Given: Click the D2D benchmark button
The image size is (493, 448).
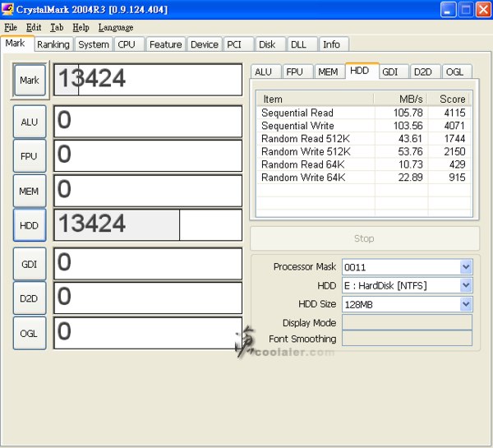Looking at the screenshot, I should point(30,298).
